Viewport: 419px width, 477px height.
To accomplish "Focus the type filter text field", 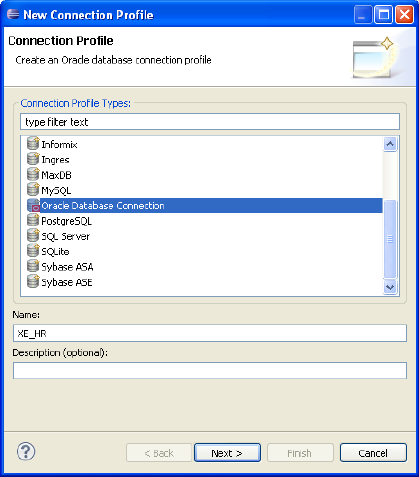I will coord(210,122).
